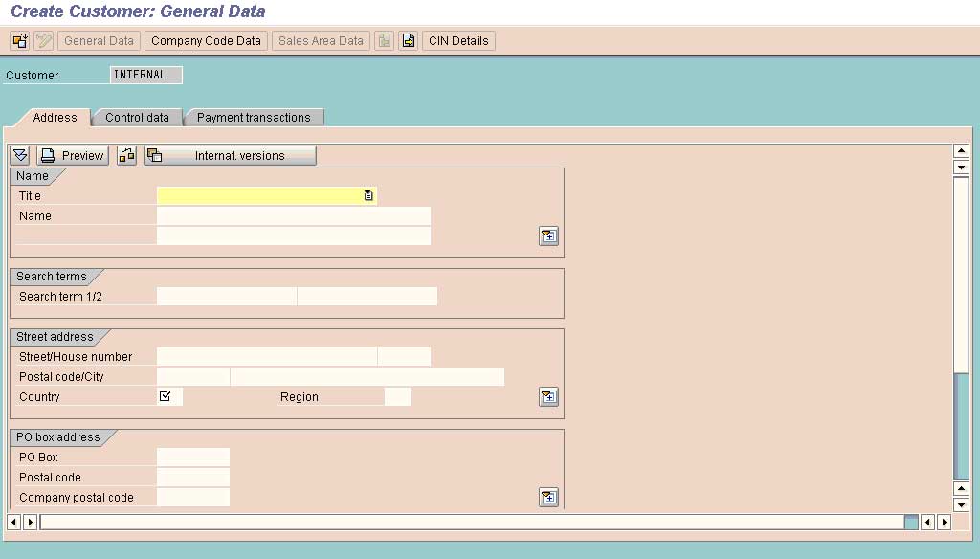Click the Search terms section header
The width and height of the screenshot is (980, 559).
(52, 277)
